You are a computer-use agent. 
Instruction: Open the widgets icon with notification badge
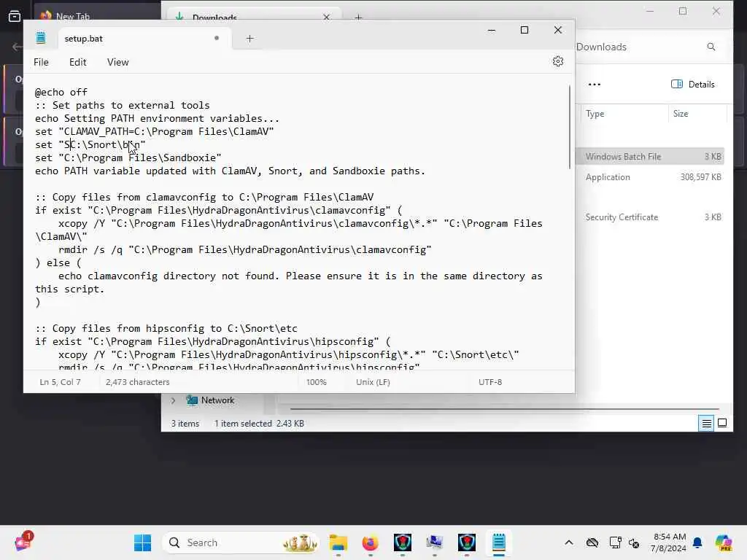click(23, 541)
